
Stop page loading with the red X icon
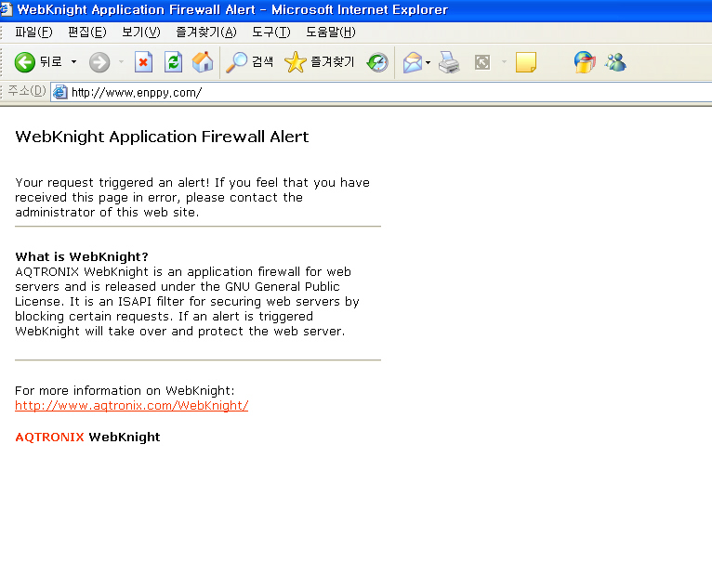(143, 62)
